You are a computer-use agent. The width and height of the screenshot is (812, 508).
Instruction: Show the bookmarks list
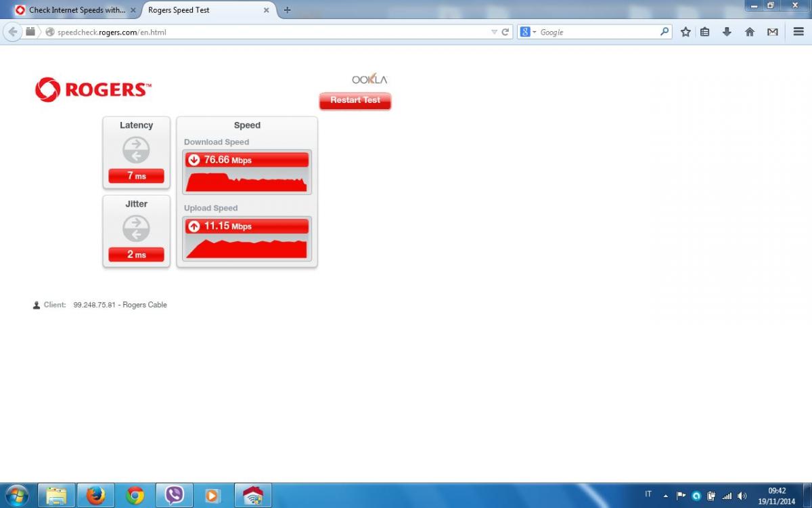pos(704,32)
